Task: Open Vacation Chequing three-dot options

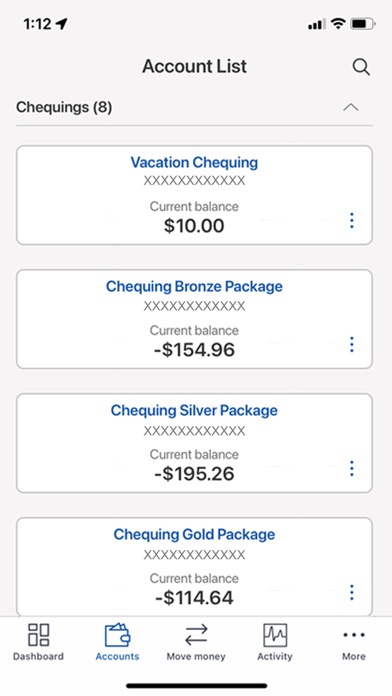Action: point(352,221)
